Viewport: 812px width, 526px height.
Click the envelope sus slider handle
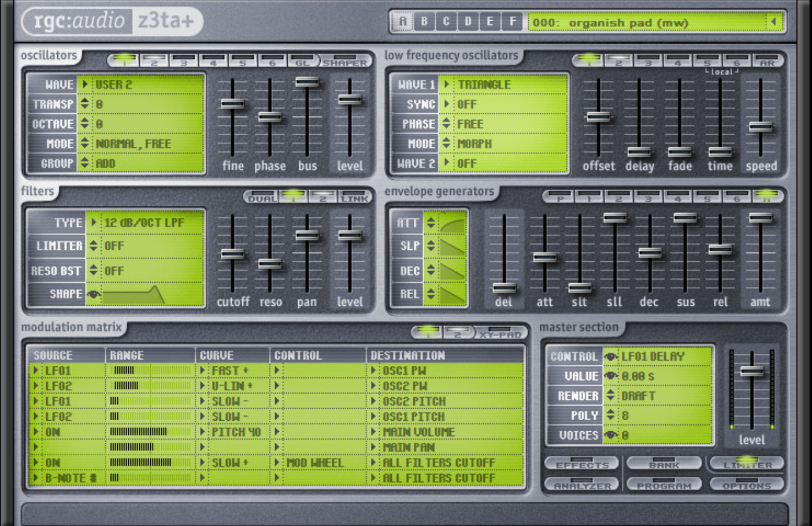tap(685, 218)
